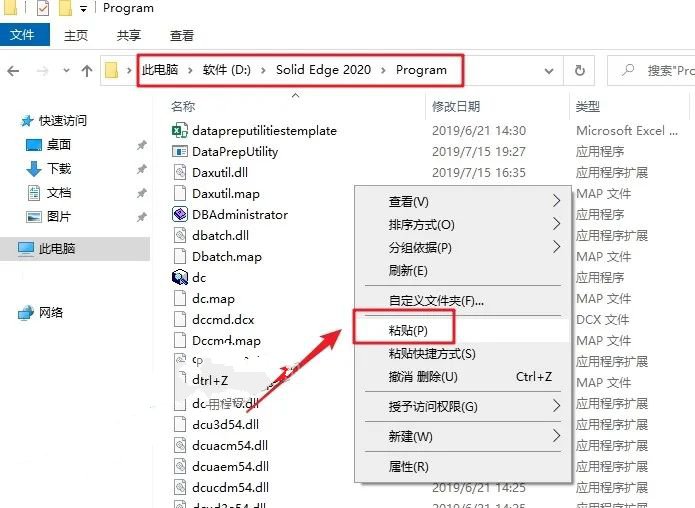The image size is (695, 508).
Task: Choose 撤消 删除(U) from context menu
Action: coord(463,377)
